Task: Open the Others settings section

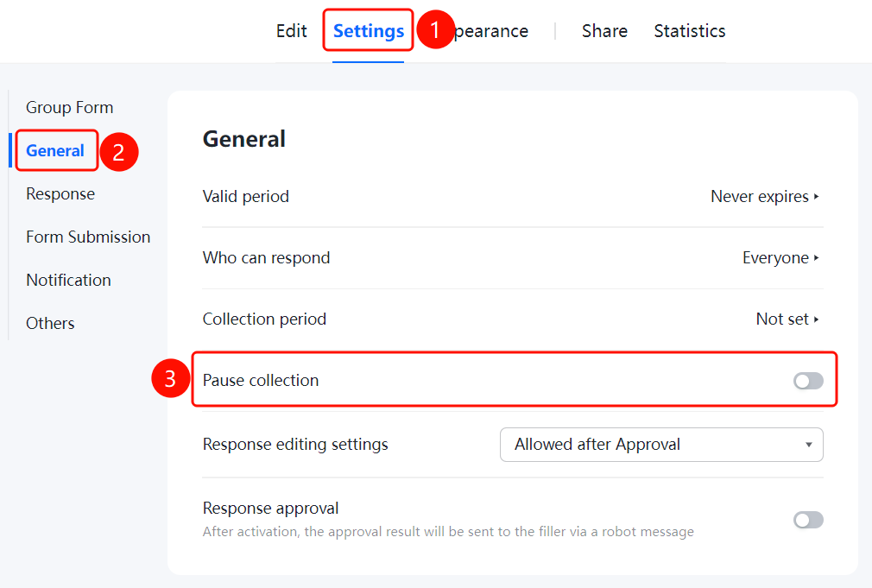Action: [x=50, y=323]
